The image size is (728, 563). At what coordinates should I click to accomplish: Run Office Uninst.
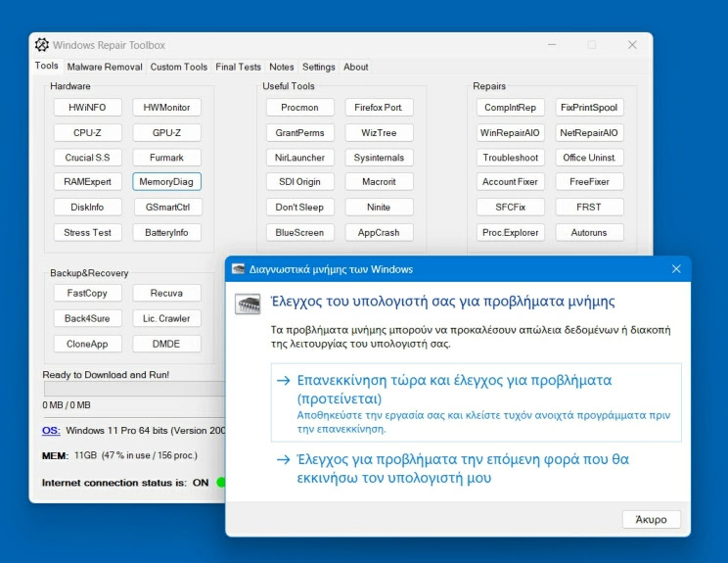(x=589, y=158)
